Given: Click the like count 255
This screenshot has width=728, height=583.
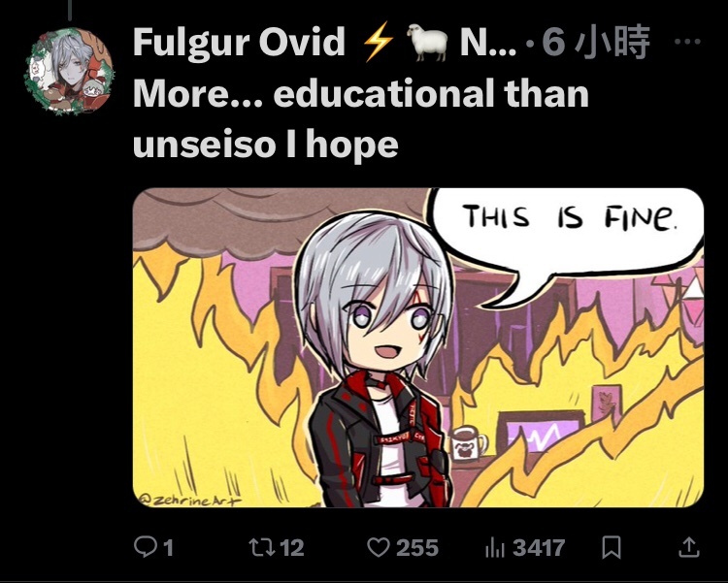Looking at the screenshot, I should (417, 548).
